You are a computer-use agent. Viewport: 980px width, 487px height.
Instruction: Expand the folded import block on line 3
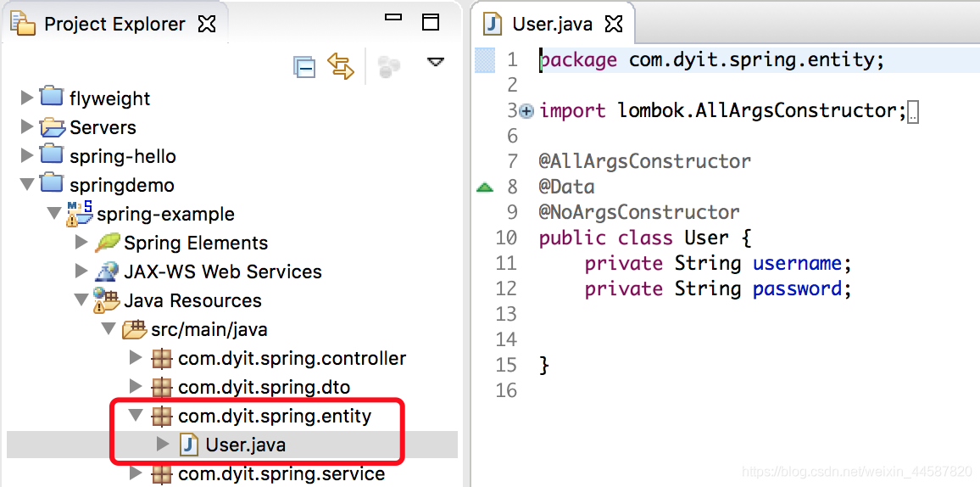(526, 111)
